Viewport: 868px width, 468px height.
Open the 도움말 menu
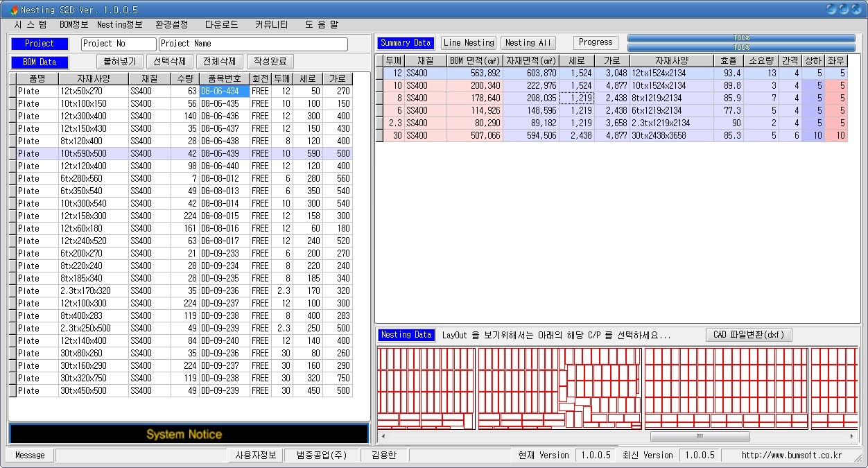322,24
